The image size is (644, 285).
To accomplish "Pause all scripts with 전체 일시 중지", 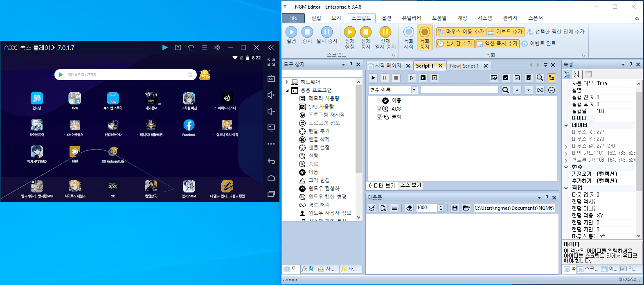I will point(385,38).
